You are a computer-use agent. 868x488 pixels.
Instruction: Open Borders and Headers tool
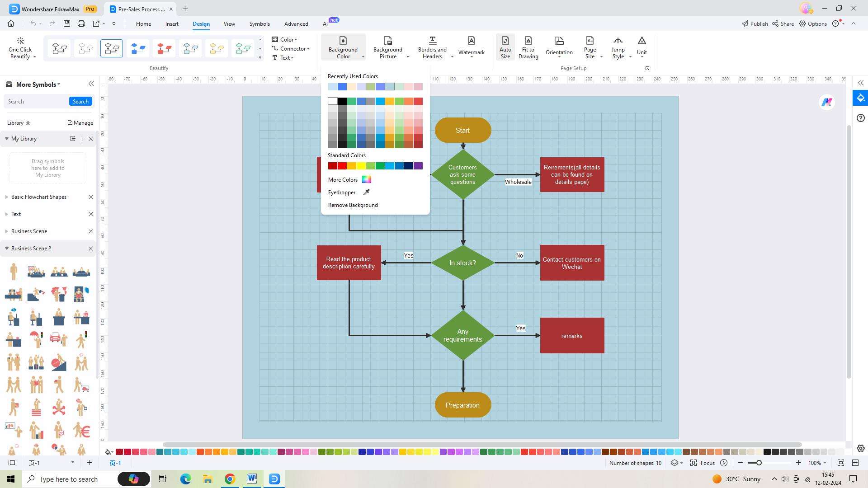432,48
